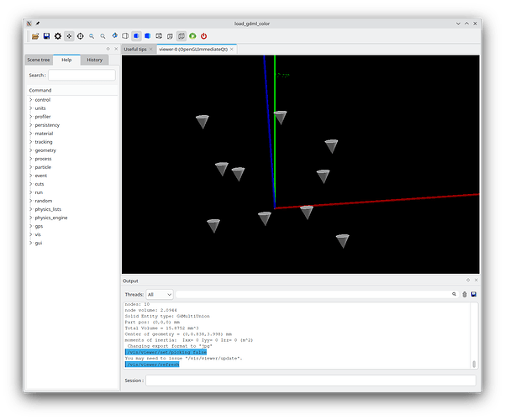The image size is (505, 420).
Task: Select the Zoom in magnifier tool
Action: [x=103, y=36]
